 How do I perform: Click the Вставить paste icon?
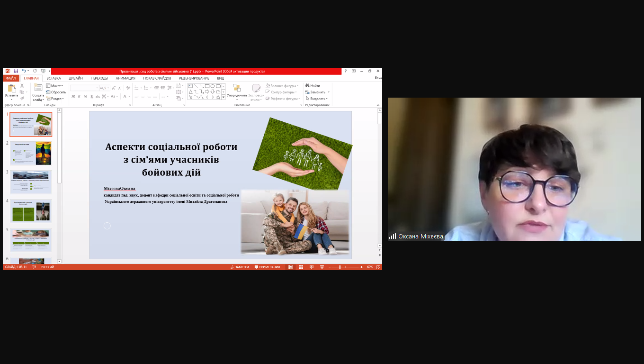[12, 89]
